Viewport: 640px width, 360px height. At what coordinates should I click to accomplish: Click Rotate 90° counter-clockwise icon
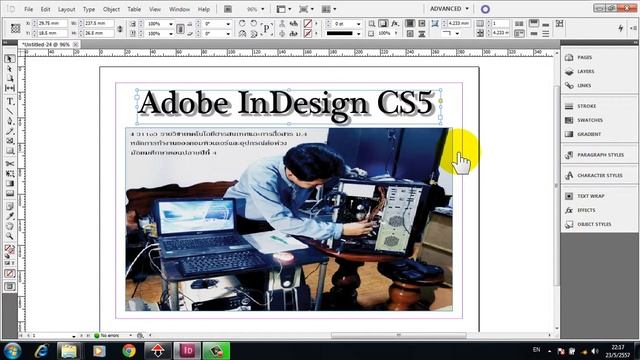click(253, 24)
